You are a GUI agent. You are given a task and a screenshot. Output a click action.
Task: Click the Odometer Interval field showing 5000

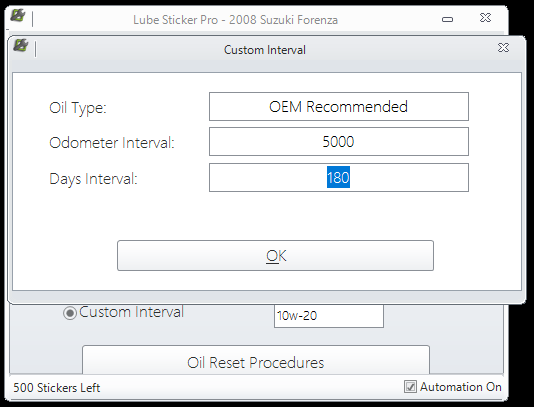[339, 142]
